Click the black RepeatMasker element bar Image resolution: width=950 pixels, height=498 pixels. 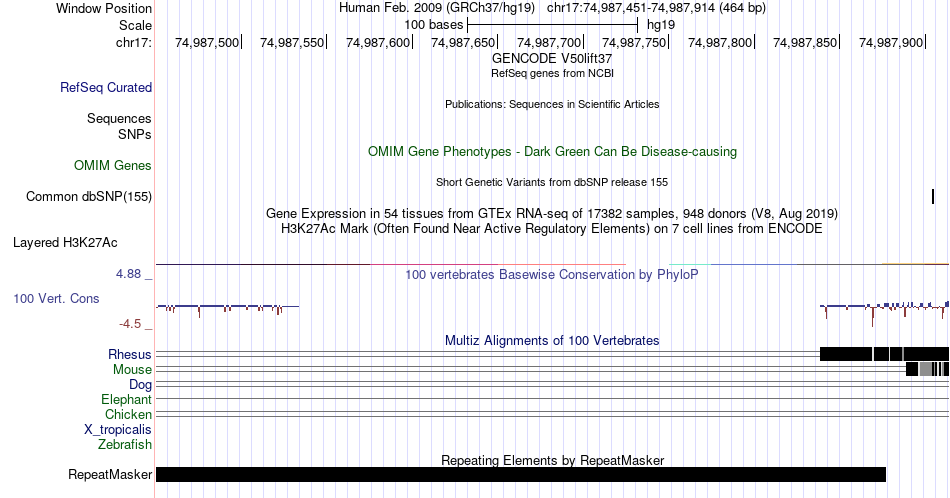coord(521,474)
